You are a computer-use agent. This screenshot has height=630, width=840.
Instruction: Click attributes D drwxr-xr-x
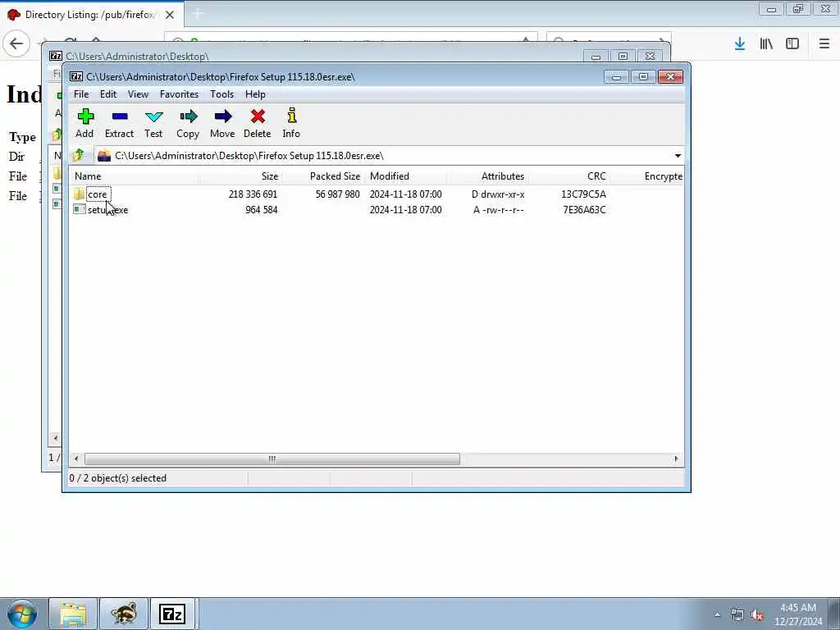click(x=498, y=194)
